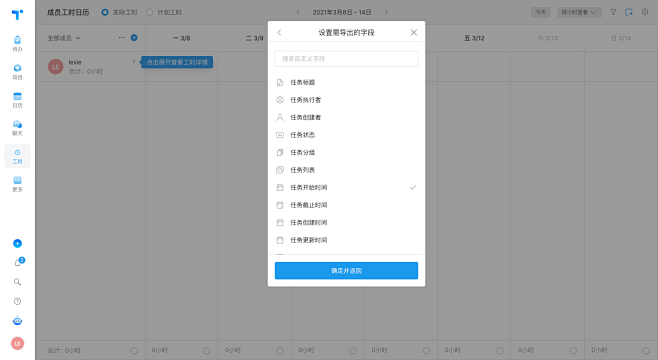Toggle the footer circle under the 3/9 column
658x360 pixels.
[x=280, y=350]
